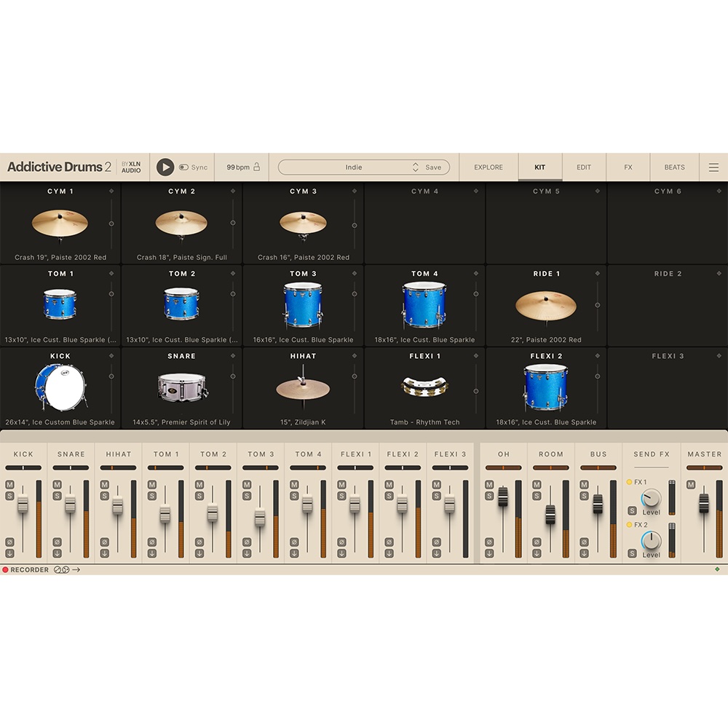Expand the SNARE slot menu diamond
The image size is (728, 728).
pyautogui.click(x=233, y=356)
